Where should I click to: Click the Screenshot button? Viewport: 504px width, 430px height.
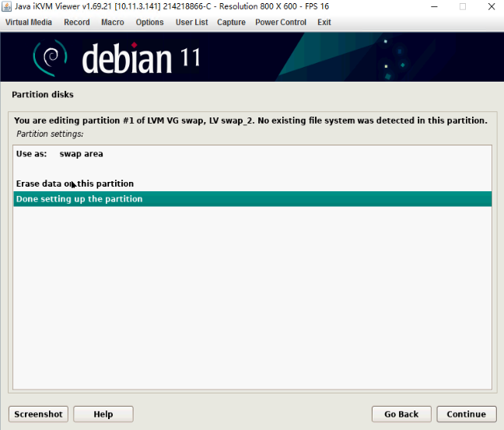pyautogui.click(x=38, y=414)
